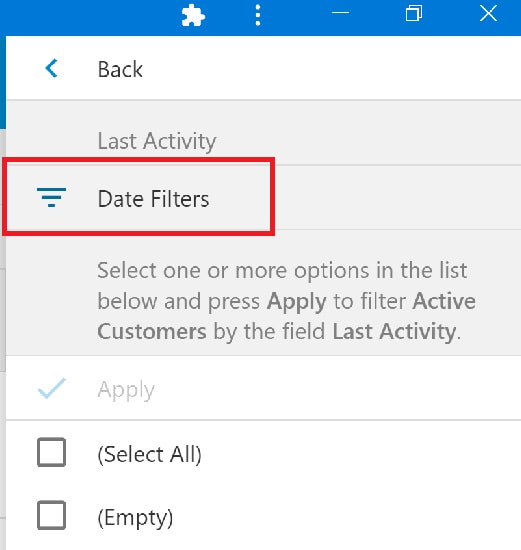
Task: Tick the (Select All) checkbox
Action: pyautogui.click(x=51, y=452)
